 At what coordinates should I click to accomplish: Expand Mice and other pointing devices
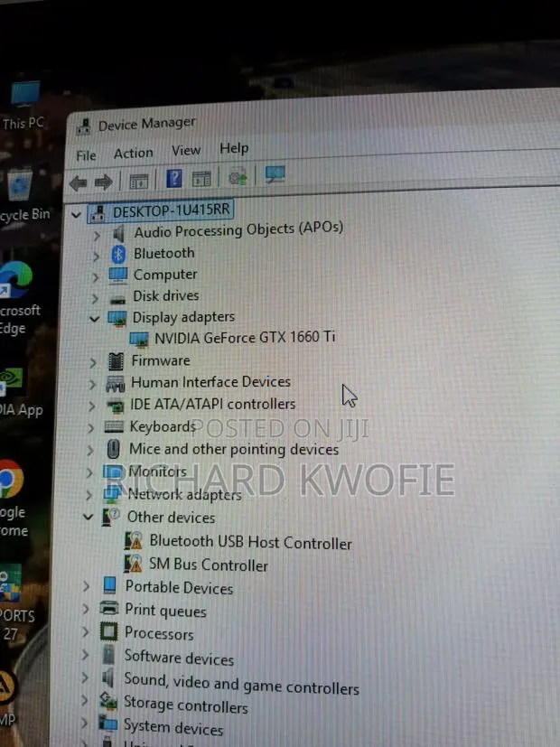point(90,450)
